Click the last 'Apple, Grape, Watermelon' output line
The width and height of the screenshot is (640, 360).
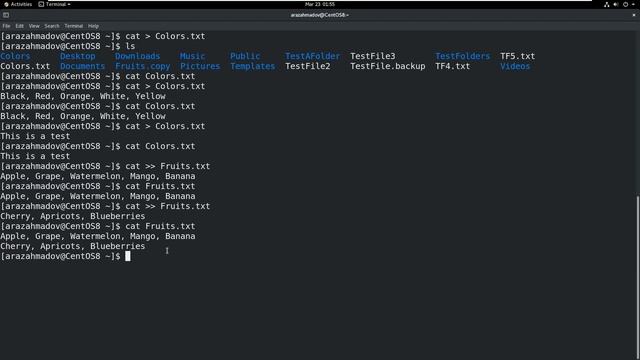click(98, 236)
